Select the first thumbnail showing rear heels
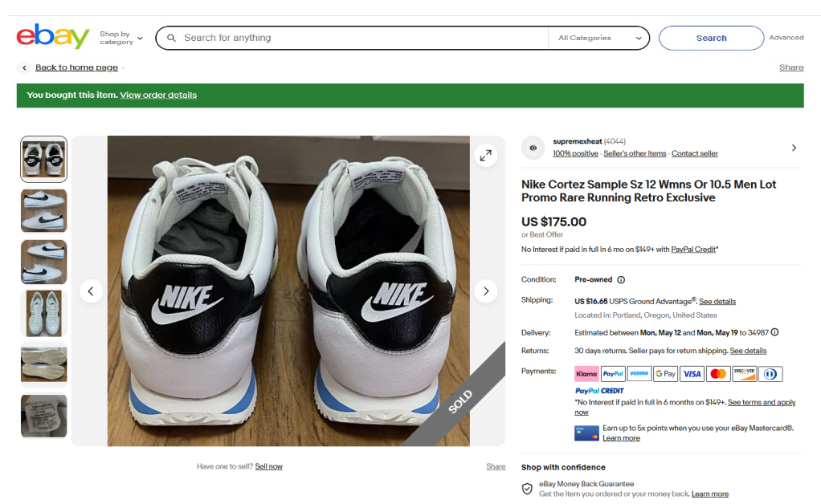The height and width of the screenshot is (504, 821). point(44,160)
